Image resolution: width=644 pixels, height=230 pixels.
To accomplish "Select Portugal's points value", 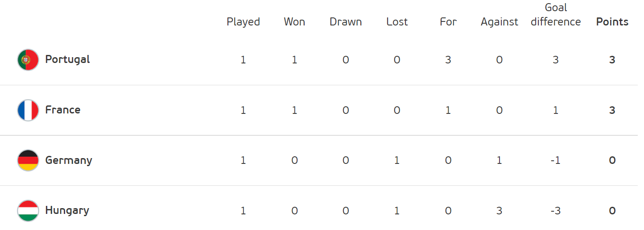I will (x=612, y=60).
